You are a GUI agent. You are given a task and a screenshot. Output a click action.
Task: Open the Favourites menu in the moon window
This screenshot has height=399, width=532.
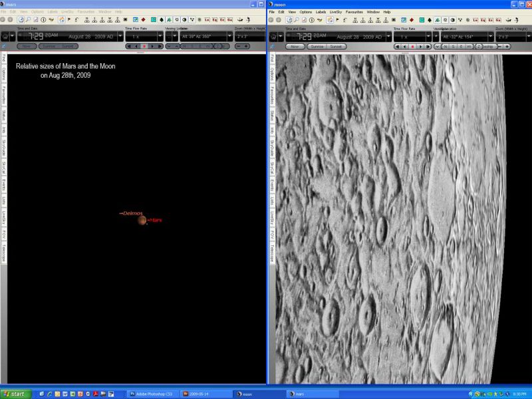[x=354, y=12]
